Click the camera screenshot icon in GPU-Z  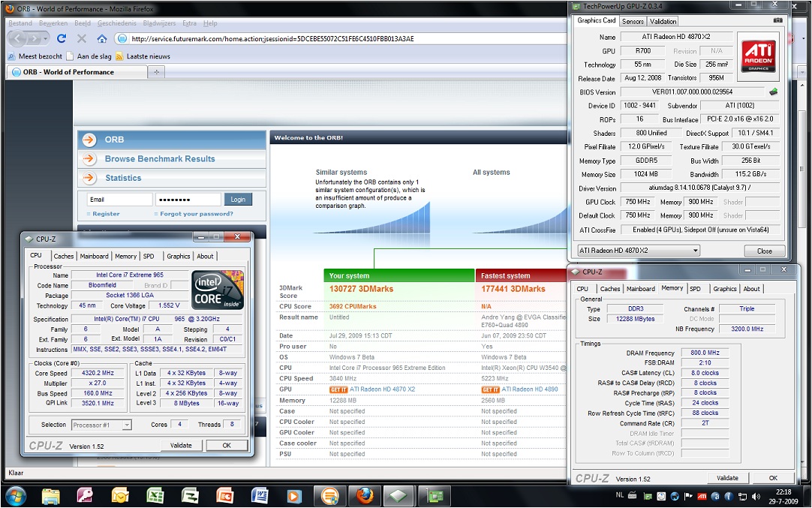point(777,20)
